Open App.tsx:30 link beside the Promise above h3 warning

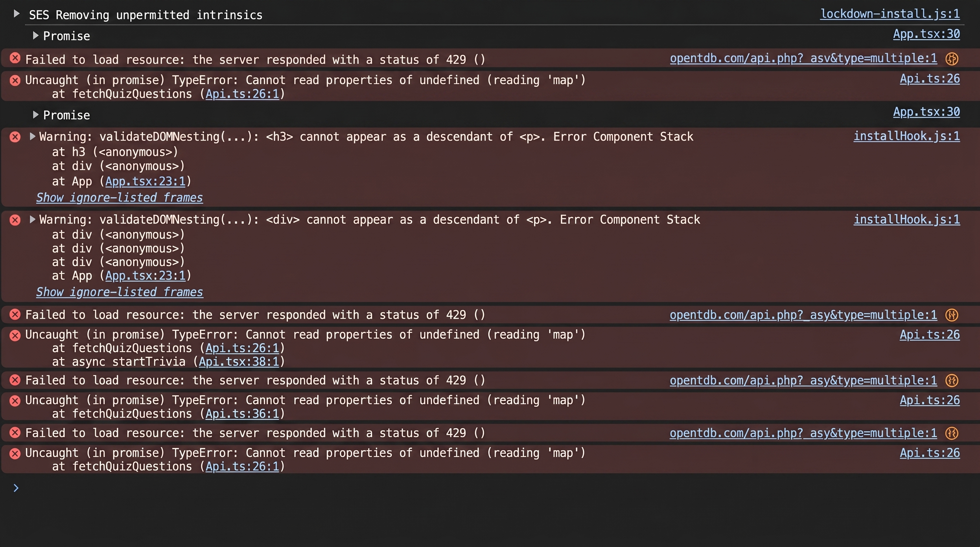pyautogui.click(x=926, y=112)
